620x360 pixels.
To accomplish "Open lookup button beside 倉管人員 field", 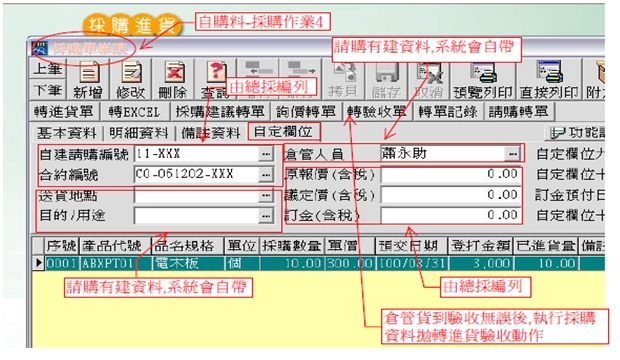I will point(512,153).
